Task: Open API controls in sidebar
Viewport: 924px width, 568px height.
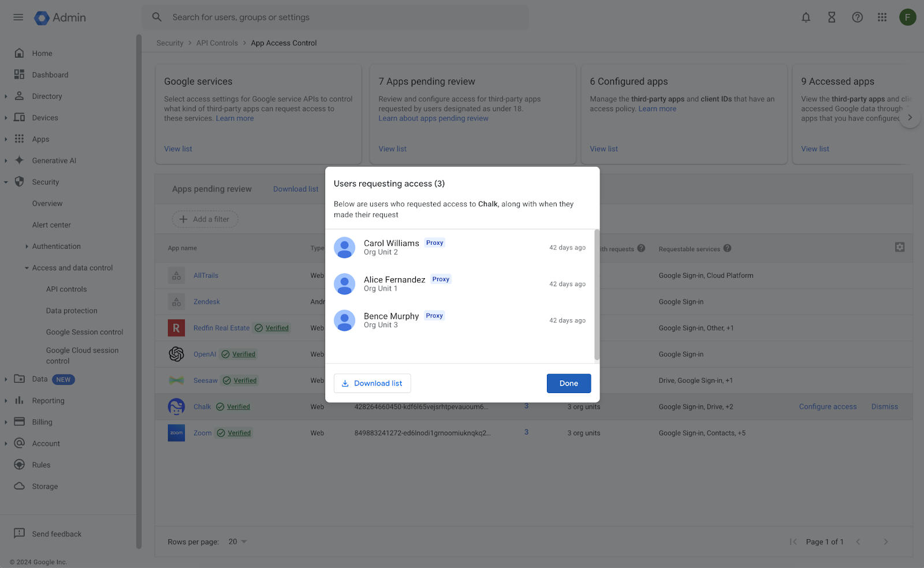Action: pyautogui.click(x=66, y=289)
